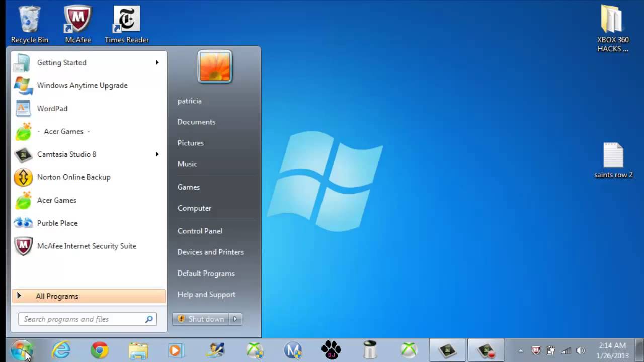The width and height of the screenshot is (644, 362).
Task: Open the McAfee desktop shortcut
Action: [x=78, y=24]
